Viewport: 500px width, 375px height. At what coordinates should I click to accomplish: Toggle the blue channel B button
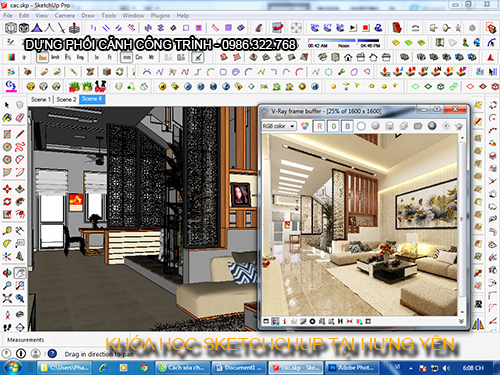(347, 126)
